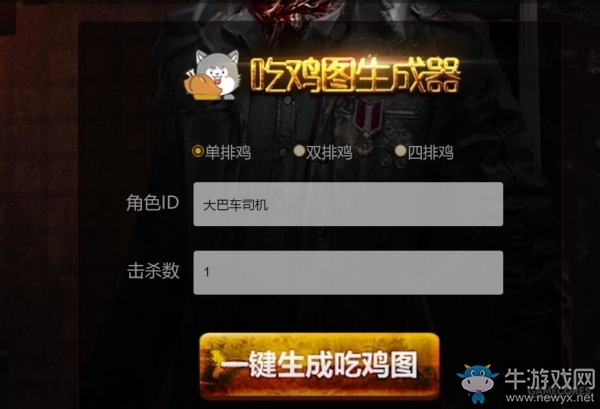Choose the 双排鸡 radio option
This screenshot has height=409, width=600.
[x=299, y=151]
